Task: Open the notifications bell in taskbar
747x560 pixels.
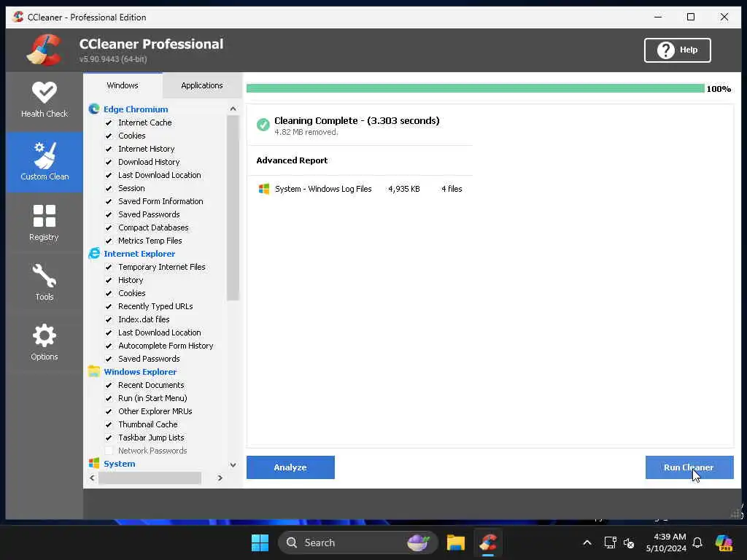Action: click(697, 542)
